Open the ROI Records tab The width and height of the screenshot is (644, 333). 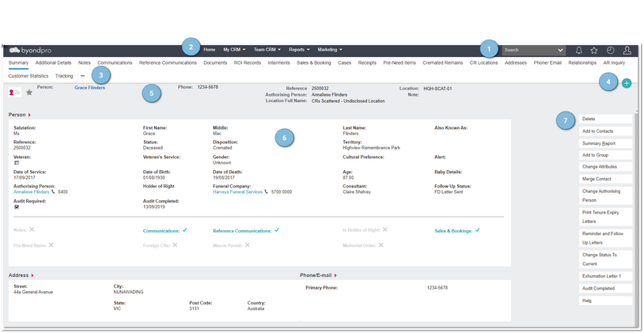(248, 62)
